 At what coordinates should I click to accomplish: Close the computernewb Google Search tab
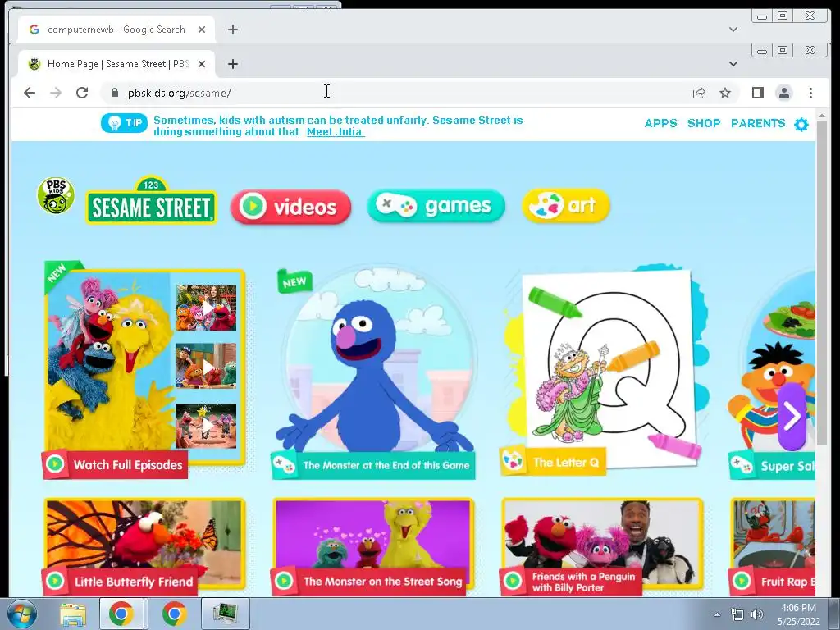pos(202,30)
